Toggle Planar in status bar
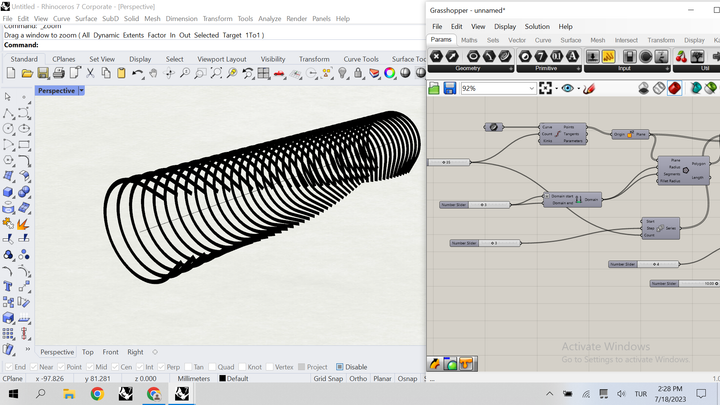The image size is (720, 405). [382, 378]
